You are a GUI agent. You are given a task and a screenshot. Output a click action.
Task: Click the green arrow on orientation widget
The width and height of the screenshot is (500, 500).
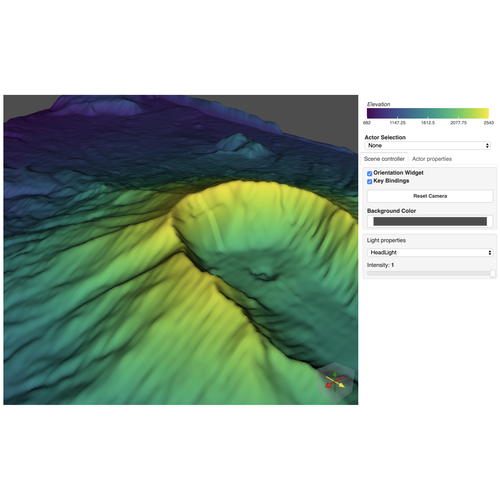point(335,374)
